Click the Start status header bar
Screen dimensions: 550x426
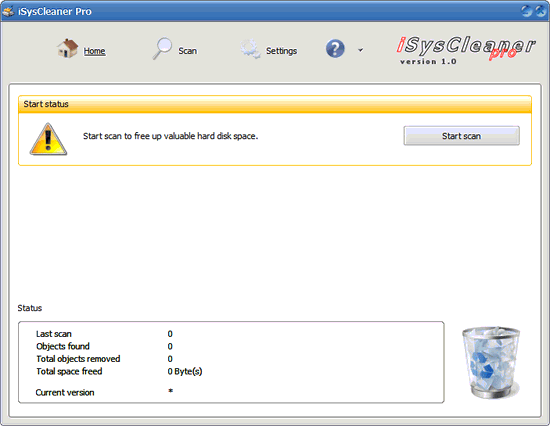[x=275, y=104]
